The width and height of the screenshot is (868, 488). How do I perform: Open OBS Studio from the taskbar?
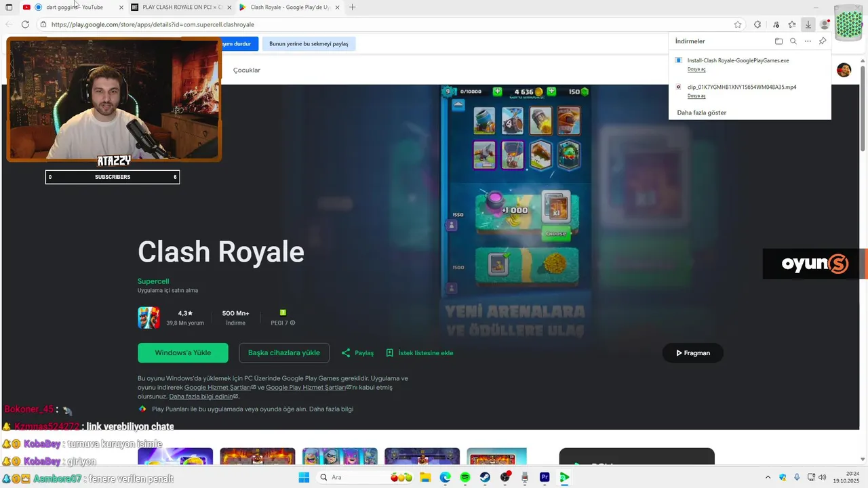coord(505,477)
